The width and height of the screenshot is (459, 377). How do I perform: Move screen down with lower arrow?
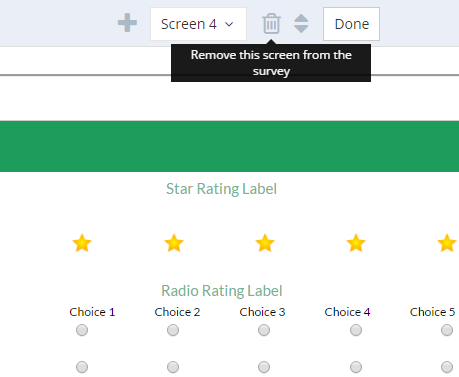pyautogui.click(x=301, y=29)
